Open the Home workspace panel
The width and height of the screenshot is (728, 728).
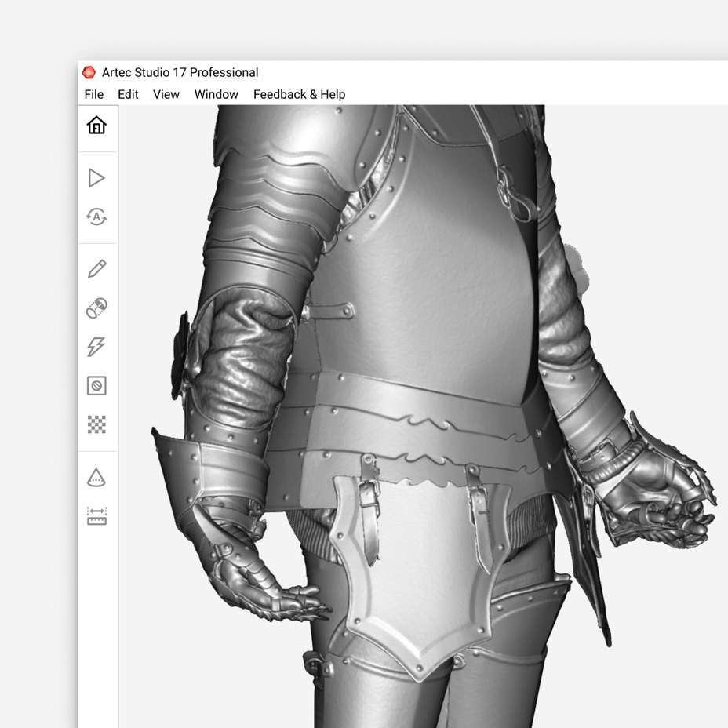point(97,124)
